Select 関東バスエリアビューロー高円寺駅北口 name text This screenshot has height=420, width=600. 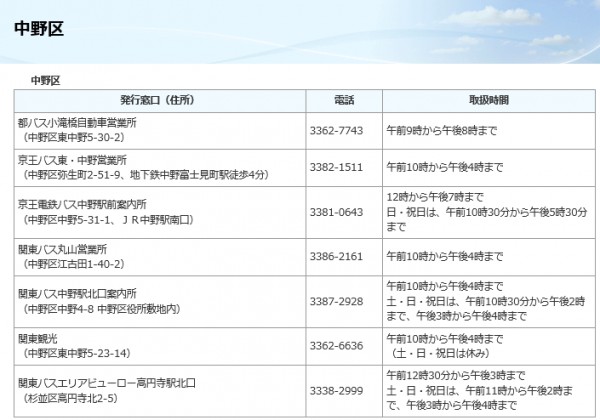pyautogui.click(x=107, y=383)
